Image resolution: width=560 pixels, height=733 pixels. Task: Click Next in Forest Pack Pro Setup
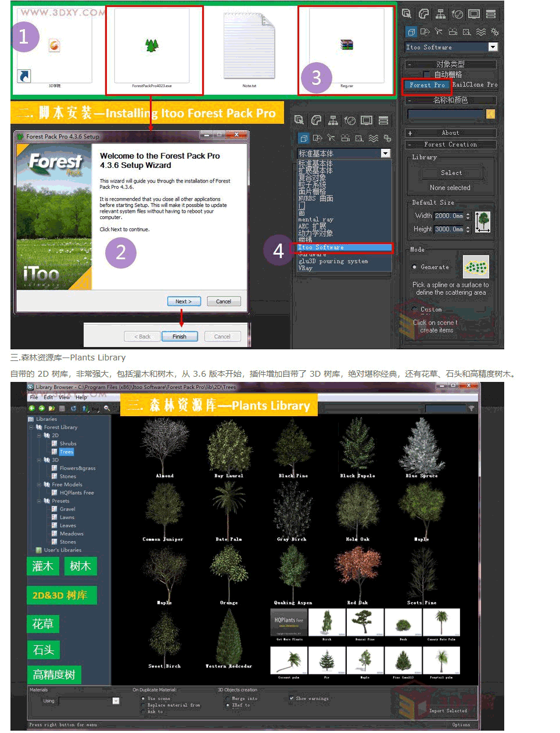184,301
